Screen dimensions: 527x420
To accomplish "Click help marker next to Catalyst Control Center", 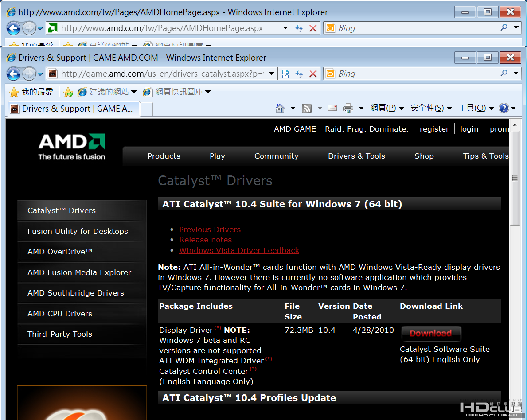I will click(x=253, y=369).
